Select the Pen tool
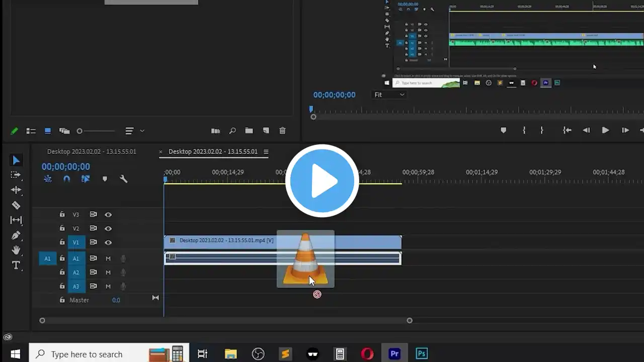The height and width of the screenshot is (362, 644). pyautogui.click(x=16, y=235)
